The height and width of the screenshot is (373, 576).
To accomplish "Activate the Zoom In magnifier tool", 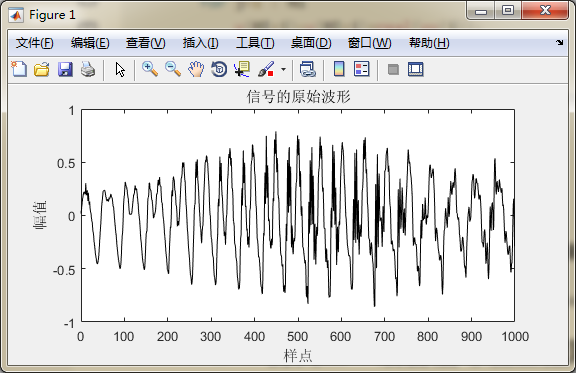I will (x=150, y=69).
